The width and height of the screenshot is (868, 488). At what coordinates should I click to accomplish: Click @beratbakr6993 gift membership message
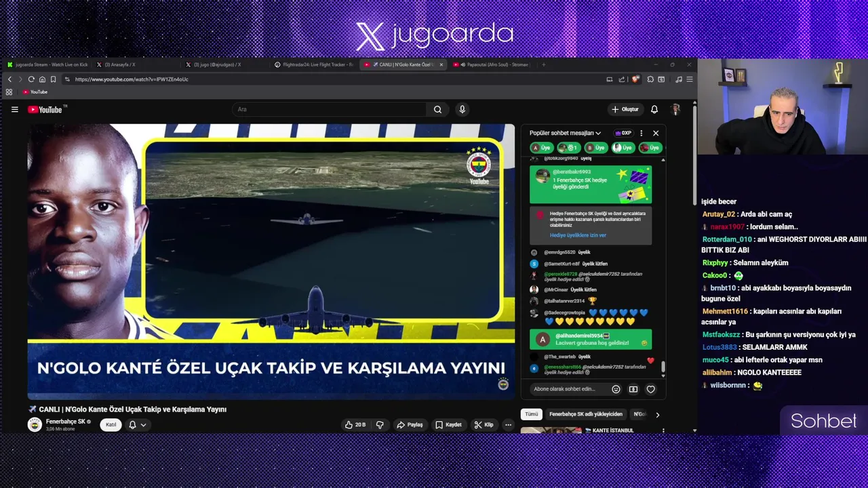(x=591, y=184)
